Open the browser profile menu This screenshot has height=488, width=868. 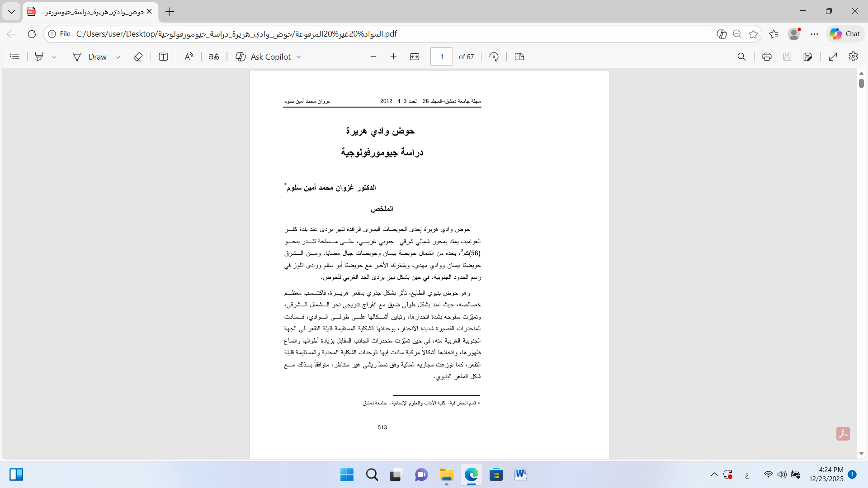(x=794, y=34)
